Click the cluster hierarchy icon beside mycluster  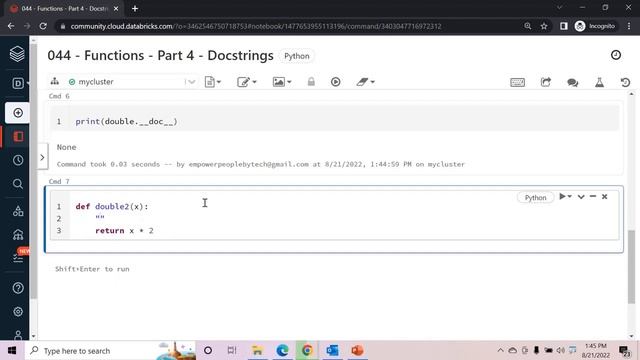(x=55, y=81)
